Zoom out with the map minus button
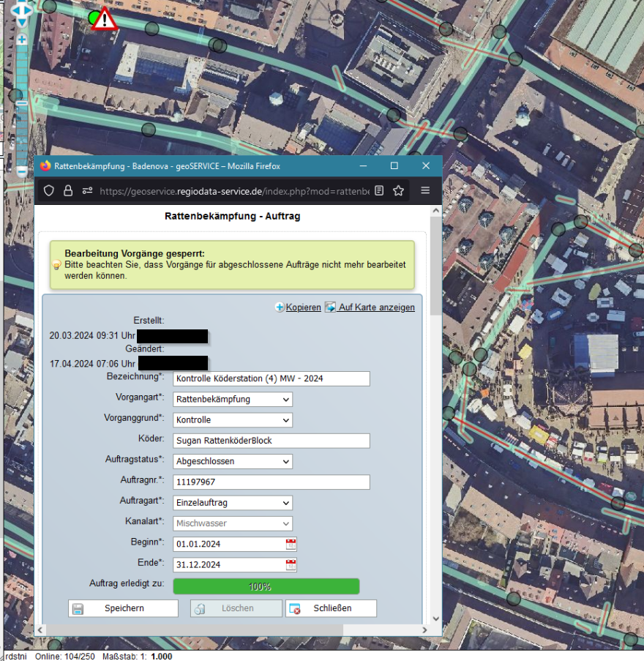644x661 pixels. click(21, 171)
